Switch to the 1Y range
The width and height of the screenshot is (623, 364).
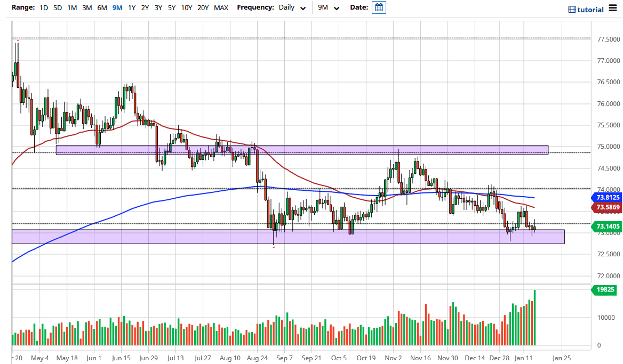tap(132, 9)
